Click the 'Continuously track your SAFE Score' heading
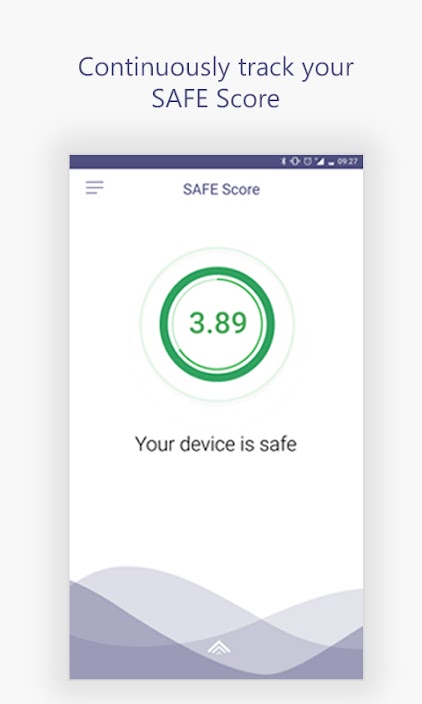Image resolution: width=422 pixels, height=704 pixels. tap(216, 83)
